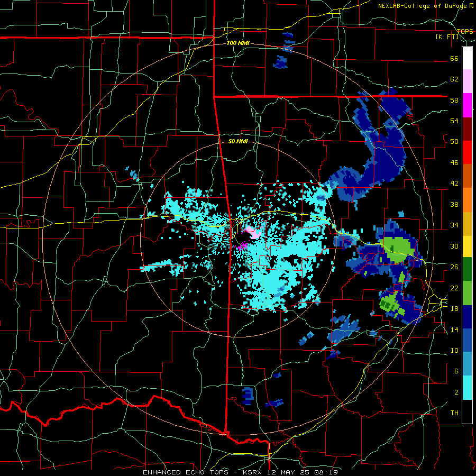Click the legend value '42'
The image size is (476, 476).
(x=454, y=184)
